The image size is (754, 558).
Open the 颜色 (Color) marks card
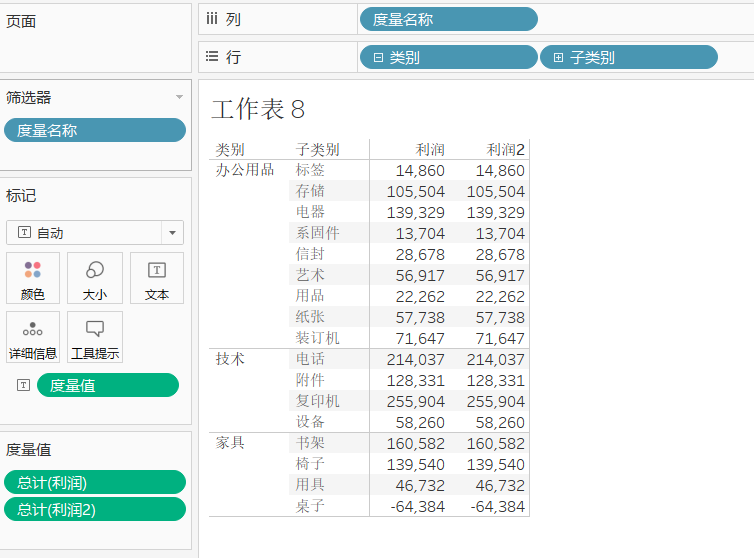coord(33,278)
